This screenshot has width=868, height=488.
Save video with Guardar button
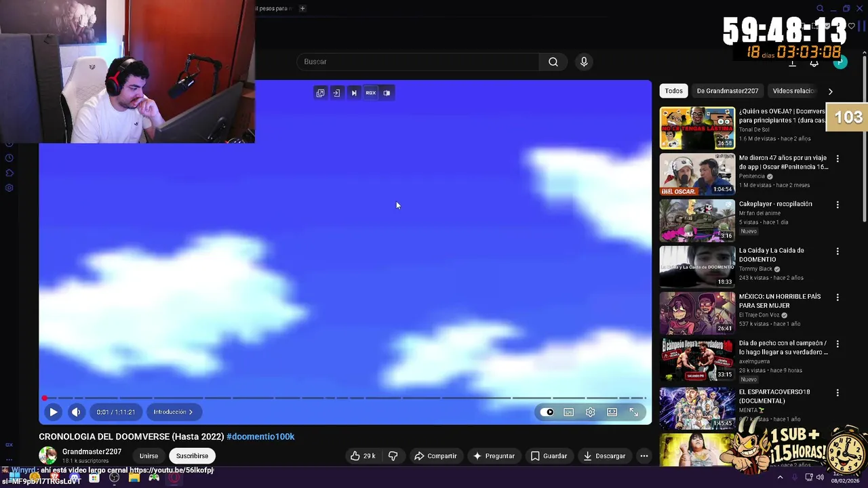click(x=549, y=456)
